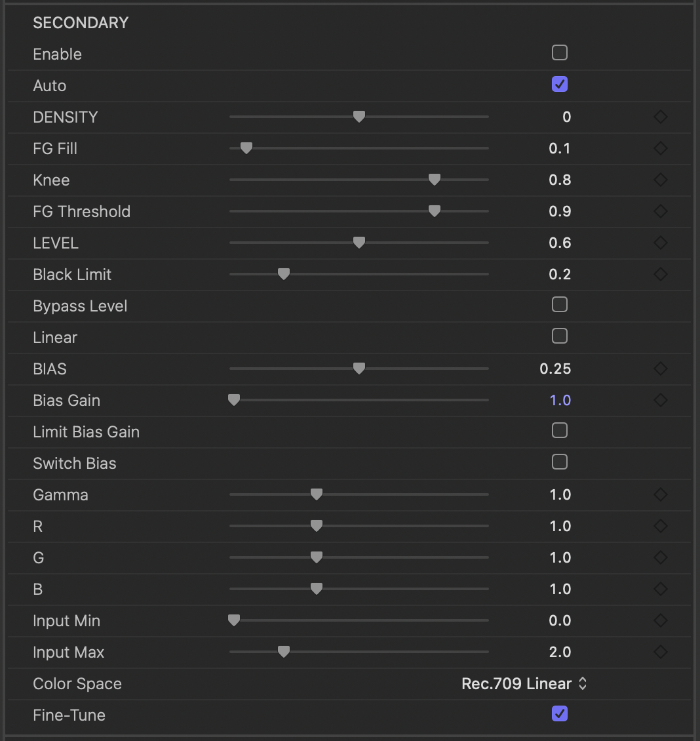Check the Bypass Level option
This screenshot has width=700, height=741.
click(x=560, y=305)
